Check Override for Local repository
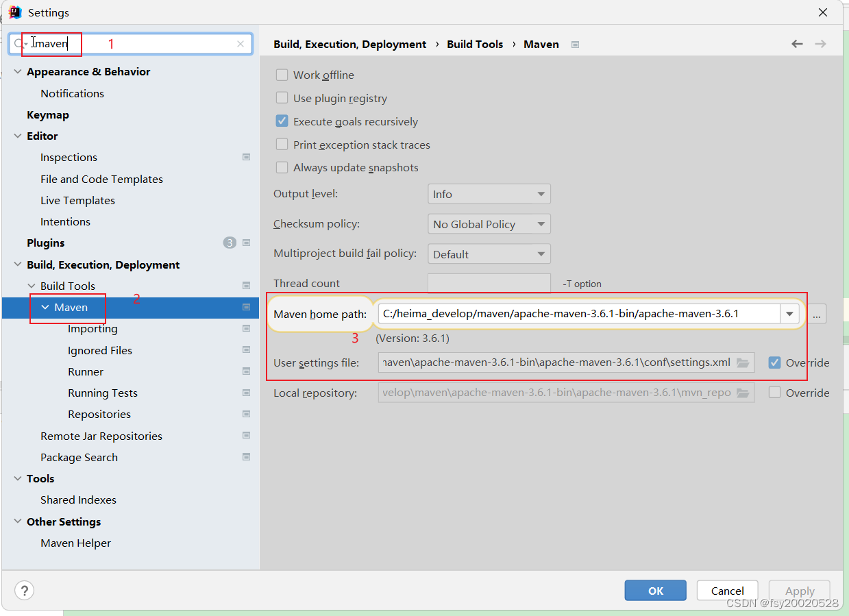849x616 pixels. [774, 393]
